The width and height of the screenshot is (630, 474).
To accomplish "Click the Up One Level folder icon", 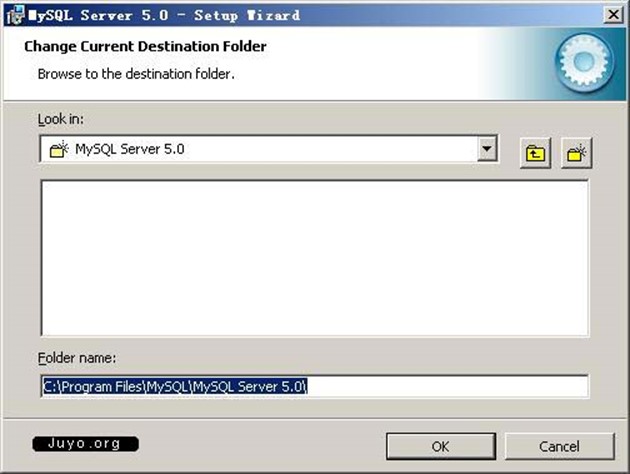I will click(x=537, y=153).
